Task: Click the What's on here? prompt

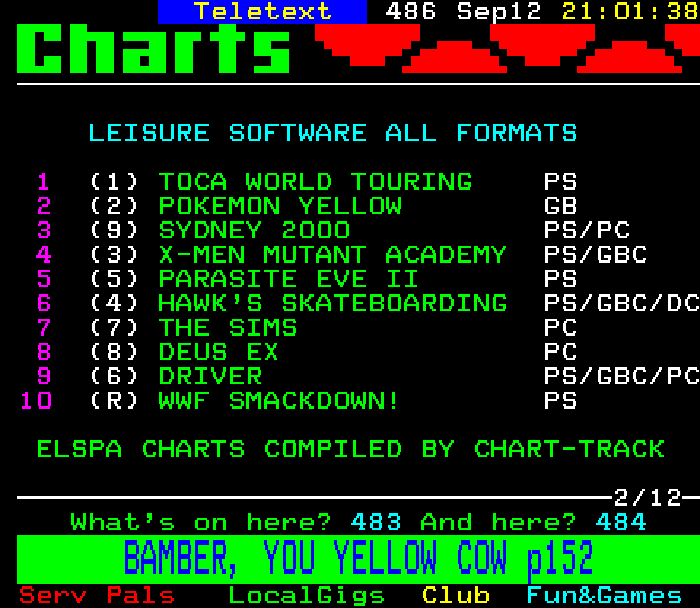Action: (201, 522)
